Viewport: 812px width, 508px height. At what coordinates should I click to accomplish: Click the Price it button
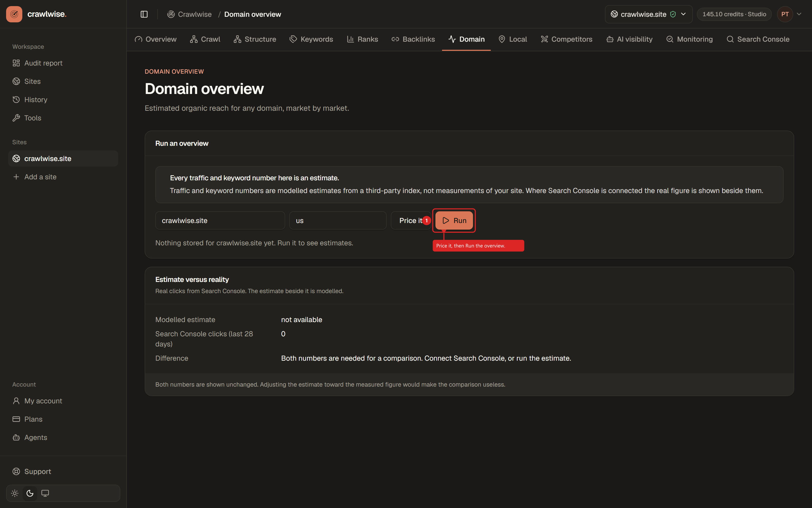coord(411,220)
